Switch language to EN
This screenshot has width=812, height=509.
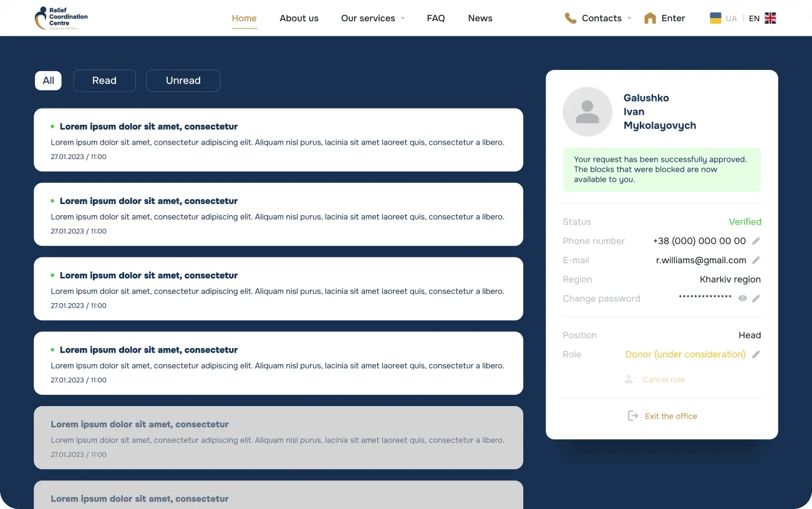point(754,19)
